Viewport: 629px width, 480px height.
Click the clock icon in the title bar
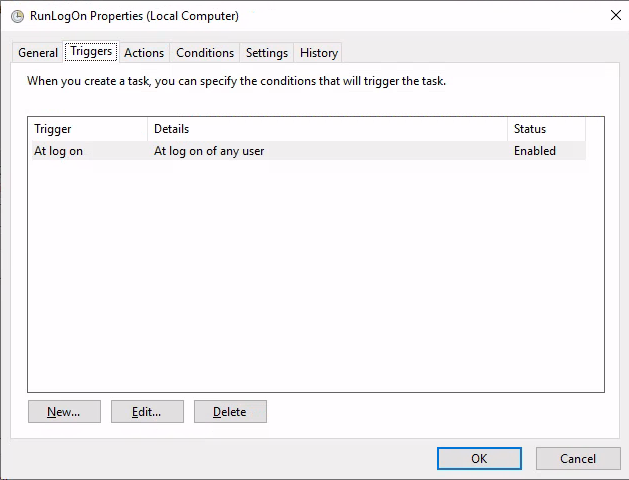(x=17, y=16)
